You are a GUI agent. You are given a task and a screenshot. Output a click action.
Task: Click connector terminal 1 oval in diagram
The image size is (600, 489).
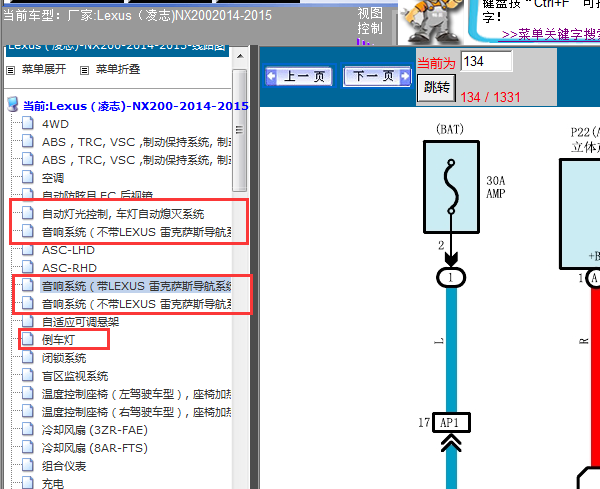coord(451,277)
